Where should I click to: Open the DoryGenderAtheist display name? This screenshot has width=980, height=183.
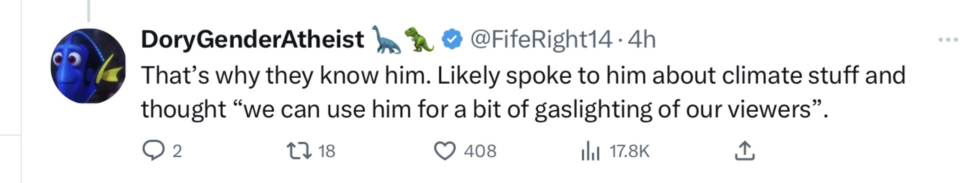(x=252, y=40)
